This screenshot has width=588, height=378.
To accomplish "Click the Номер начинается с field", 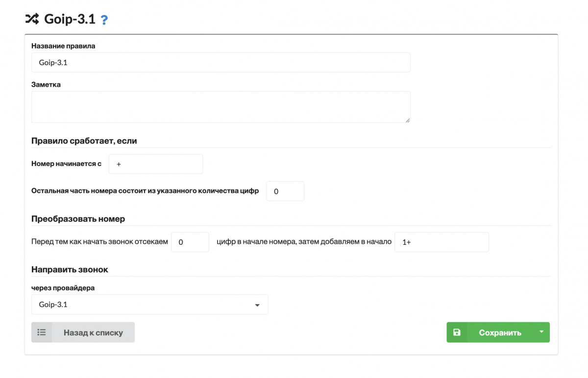I will click(x=156, y=164).
